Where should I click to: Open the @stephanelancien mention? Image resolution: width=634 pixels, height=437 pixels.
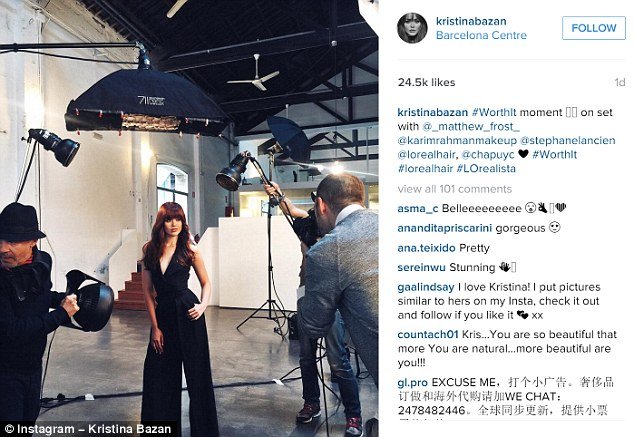point(568,141)
